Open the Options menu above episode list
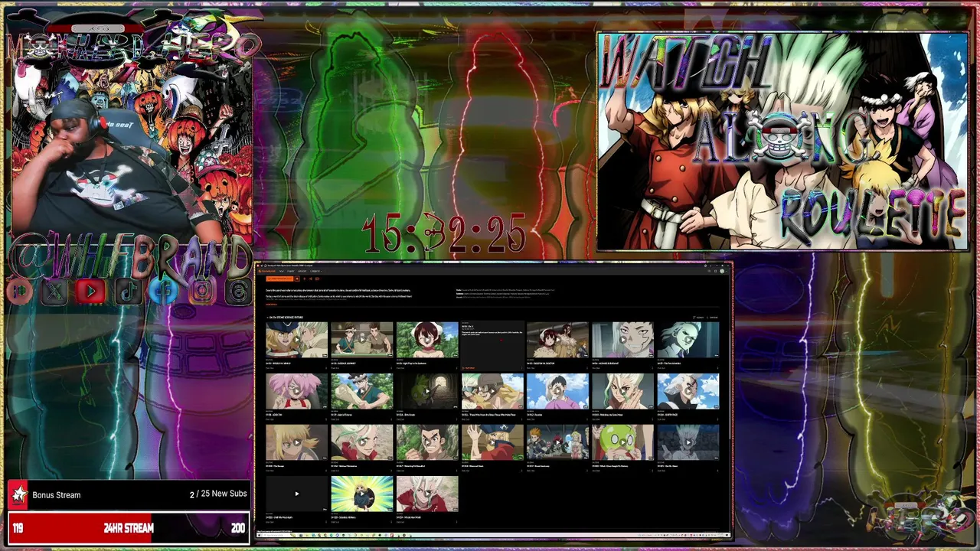Viewport: 980px width, 551px height. point(712,318)
